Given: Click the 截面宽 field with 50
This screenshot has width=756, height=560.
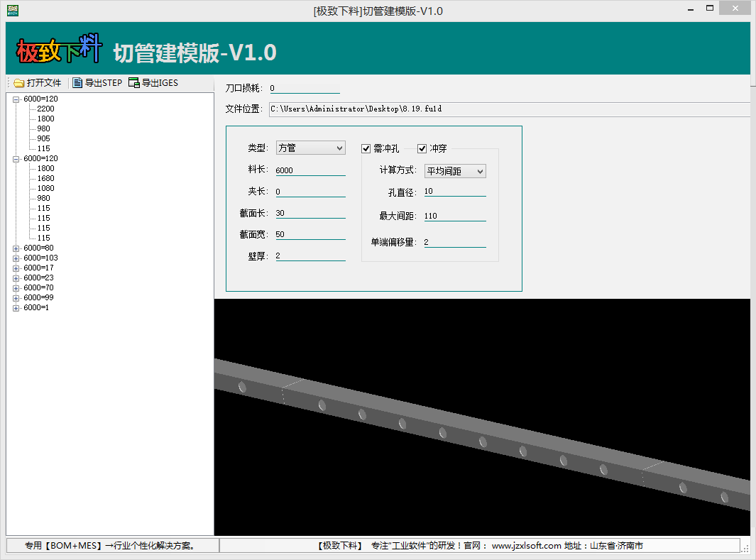Looking at the screenshot, I should pyautogui.click(x=310, y=234).
